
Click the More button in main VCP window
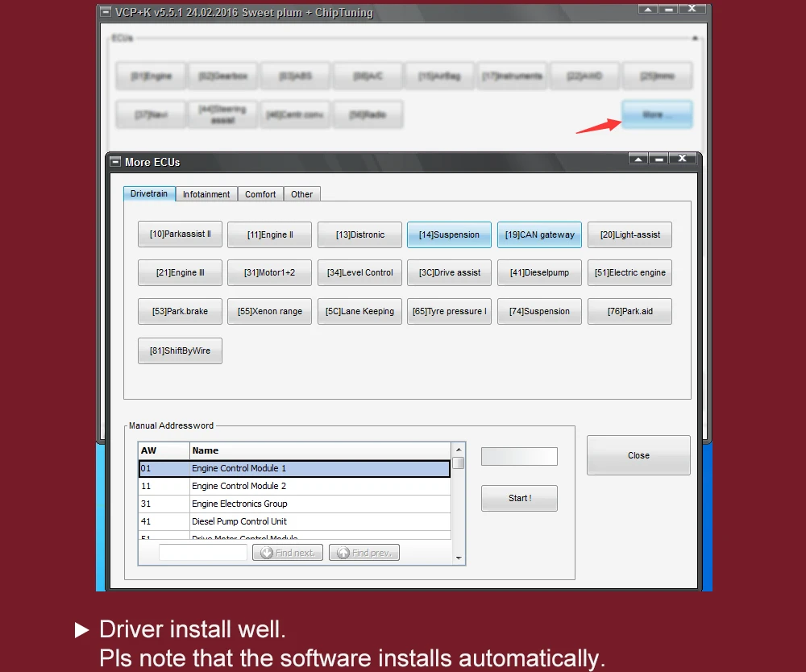657,114
